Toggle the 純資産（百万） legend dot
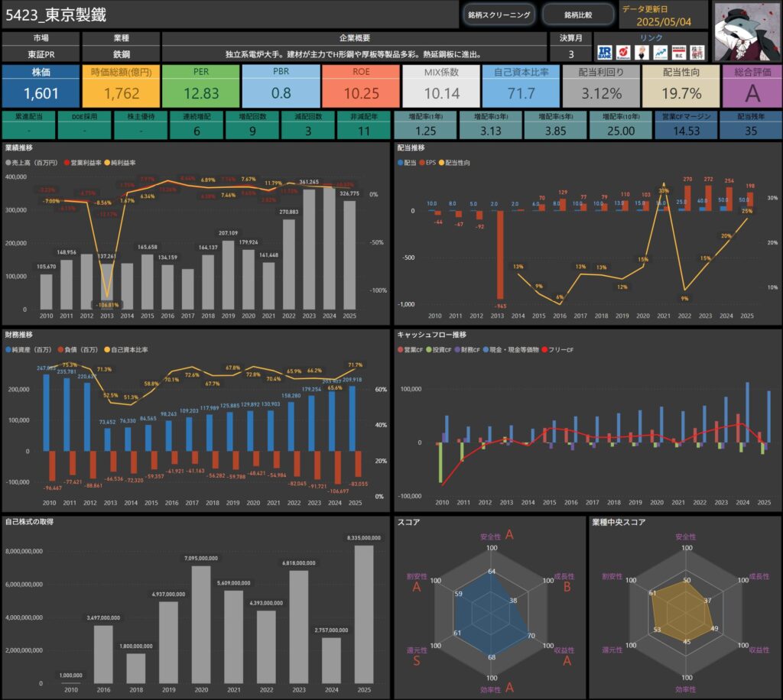Screen dimensions: 783x700 pos(8,350)
